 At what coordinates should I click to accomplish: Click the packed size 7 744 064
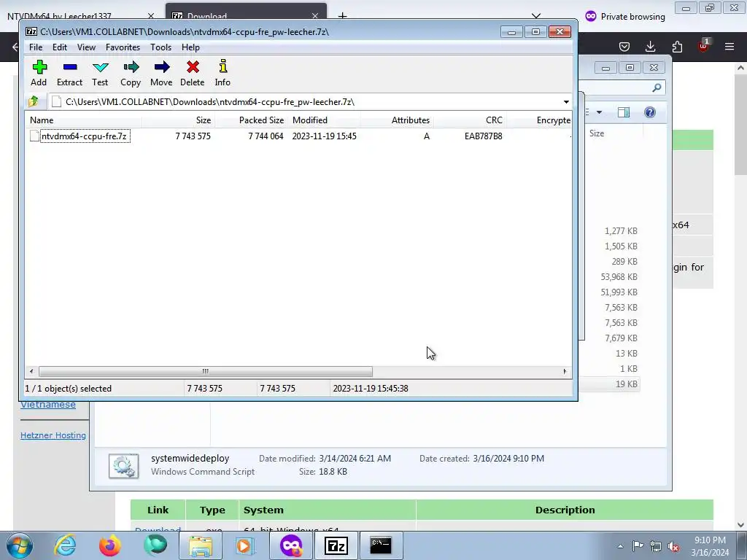click(266, 136)
